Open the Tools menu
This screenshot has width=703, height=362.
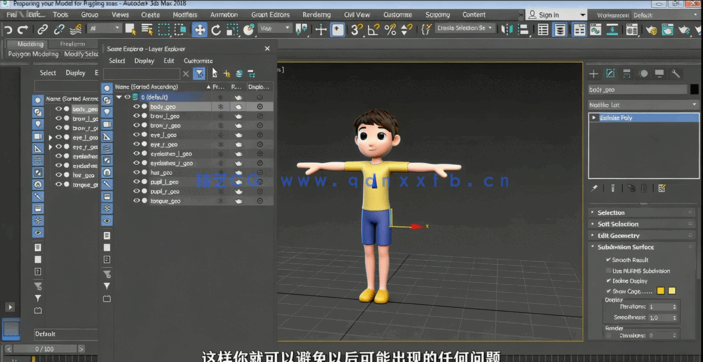point(61,15)
